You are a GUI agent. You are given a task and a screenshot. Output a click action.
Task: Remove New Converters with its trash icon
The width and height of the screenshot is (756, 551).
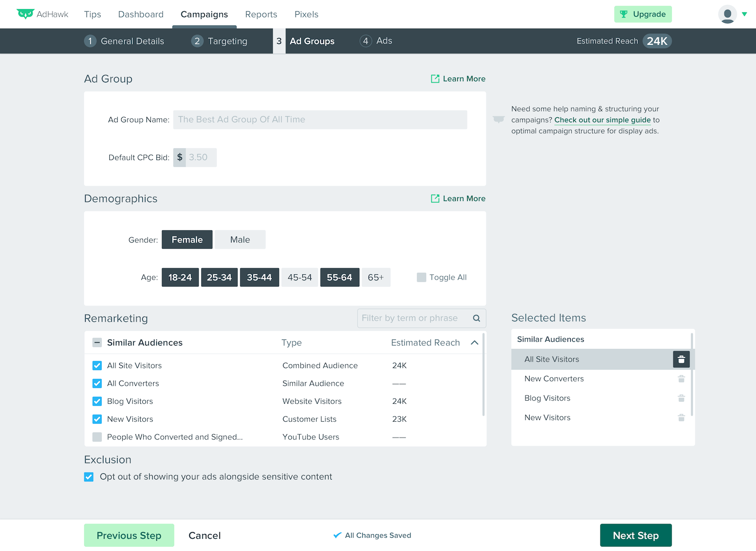coord(681,379)
